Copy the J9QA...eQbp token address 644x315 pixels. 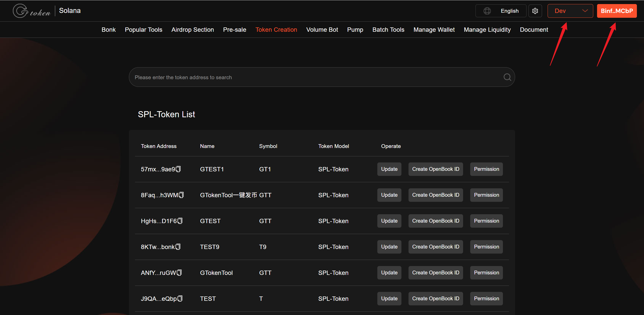click(180, 299)
